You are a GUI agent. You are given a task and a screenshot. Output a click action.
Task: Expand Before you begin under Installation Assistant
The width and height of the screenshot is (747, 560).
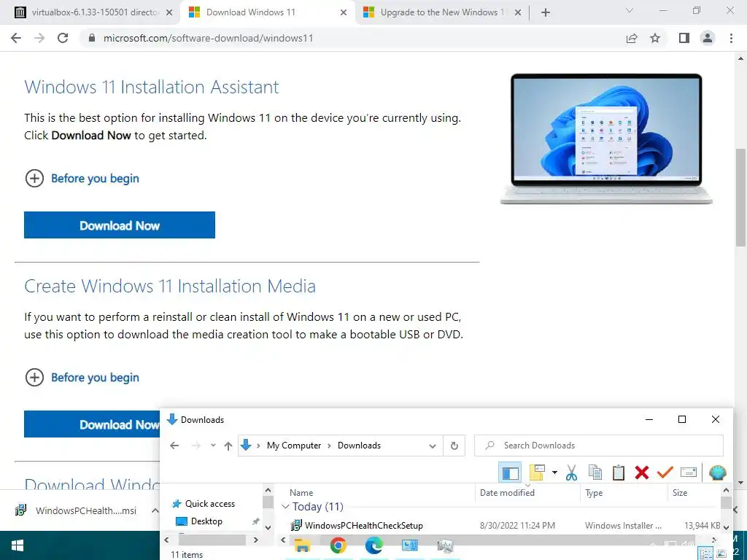click(82, 179)
